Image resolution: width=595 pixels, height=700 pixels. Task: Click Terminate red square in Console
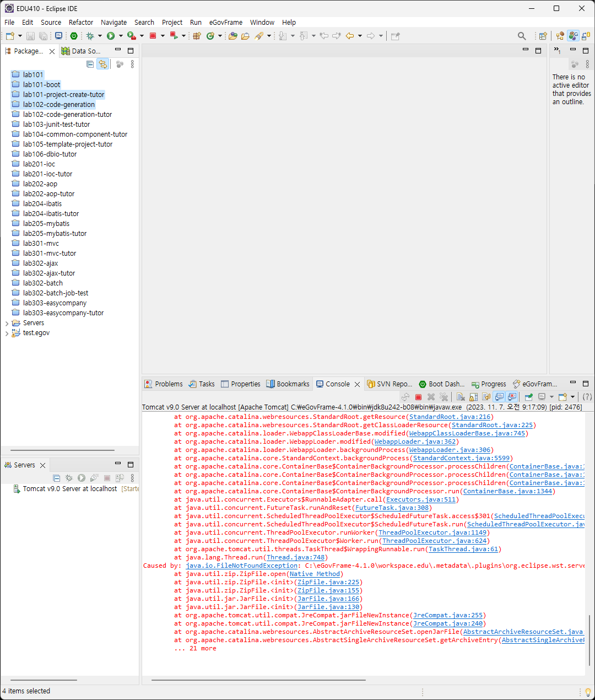pos(418,397)
